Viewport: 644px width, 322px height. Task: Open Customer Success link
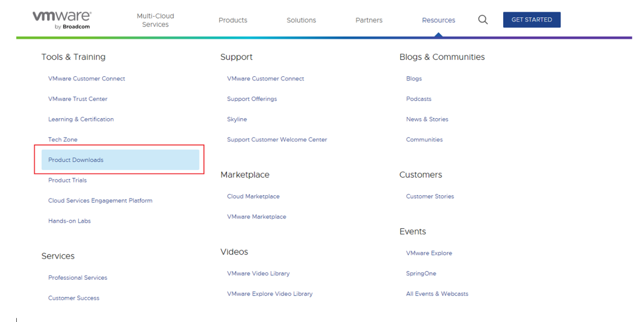tap(74, 298)
